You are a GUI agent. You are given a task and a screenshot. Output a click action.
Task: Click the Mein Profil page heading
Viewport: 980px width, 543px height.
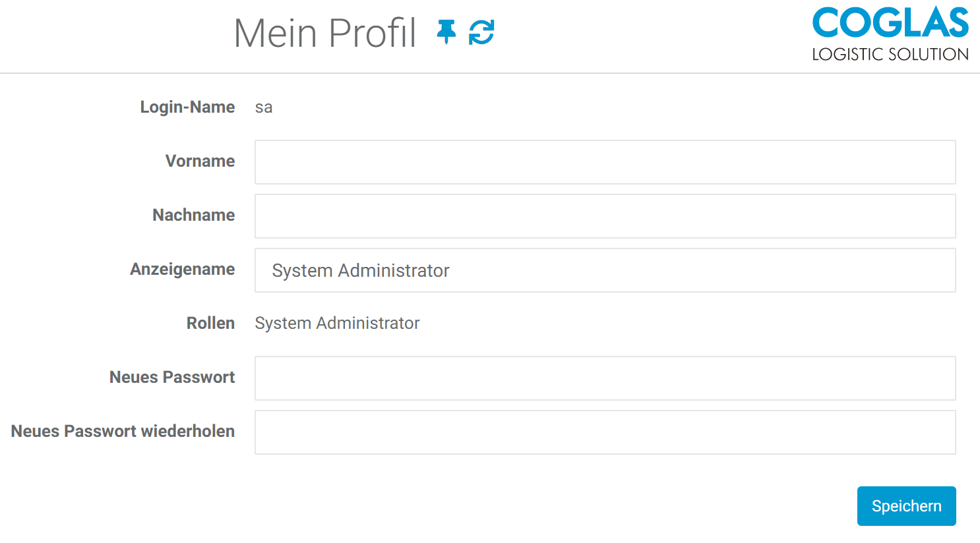325,33
